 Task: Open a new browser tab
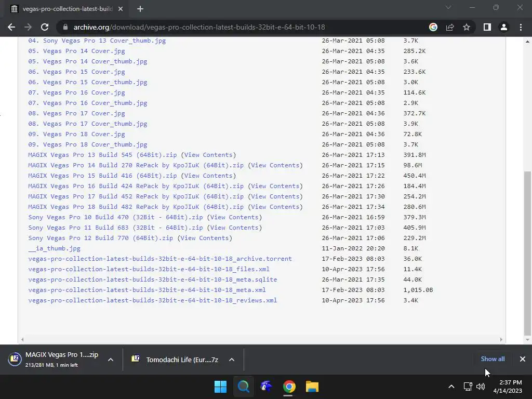coord(140,9)
